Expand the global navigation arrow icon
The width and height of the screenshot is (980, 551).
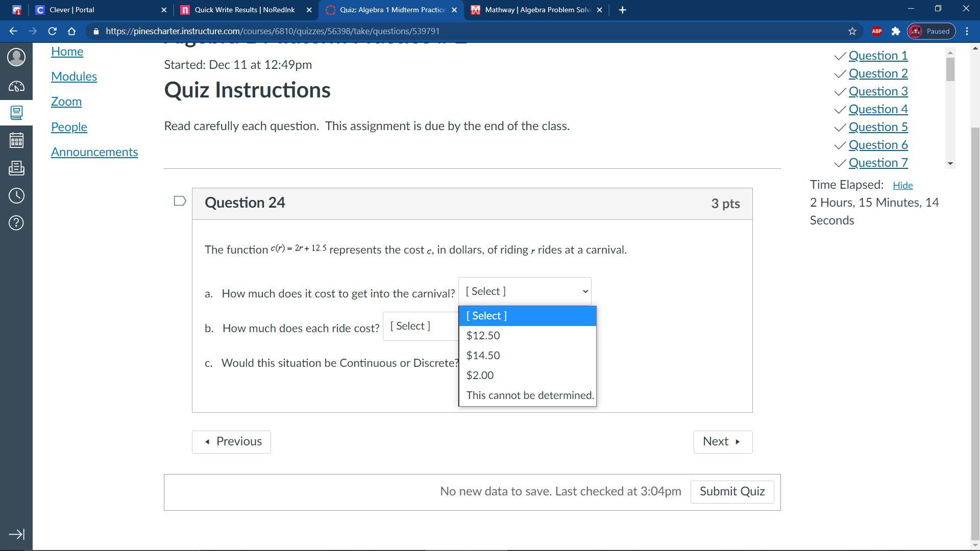click(x=16, y=534)
